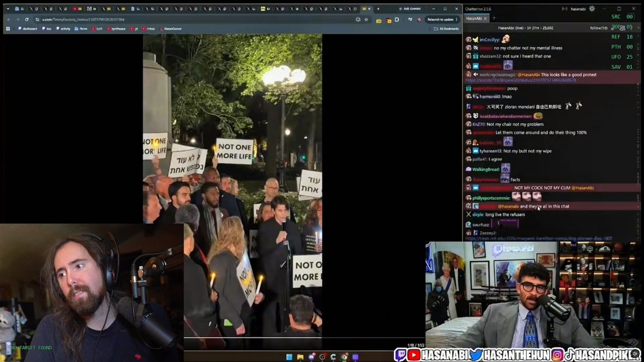Open the All Bookmarks folder
The image size is (644, 362).
coord(447,28)
